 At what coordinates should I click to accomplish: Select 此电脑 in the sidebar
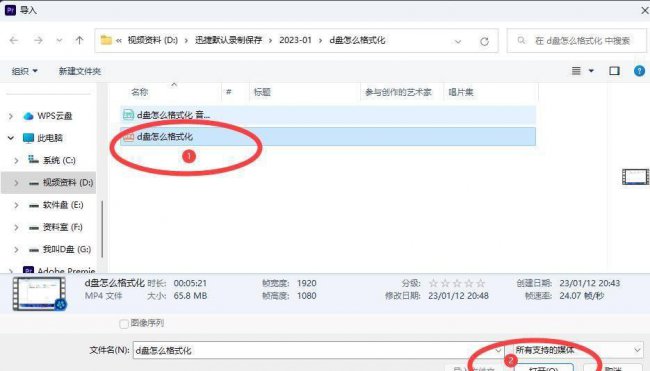pos(50,138)
